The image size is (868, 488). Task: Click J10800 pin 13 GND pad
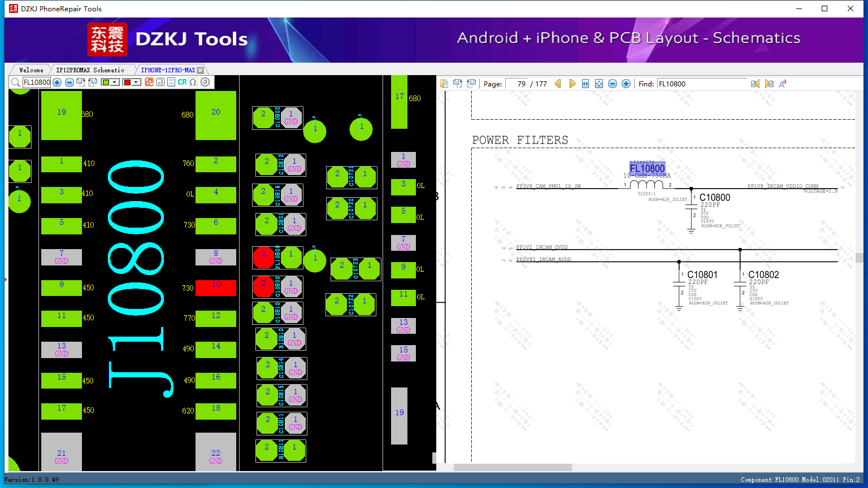point(62,350)
